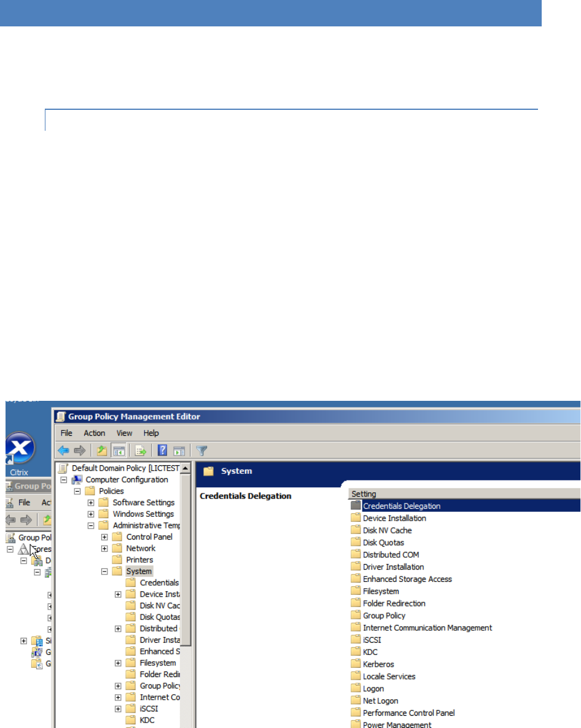This screenshot has width=581, height=728.
Task: Select Enhanced Storage Access in Setting list
Action: point(407,579)
